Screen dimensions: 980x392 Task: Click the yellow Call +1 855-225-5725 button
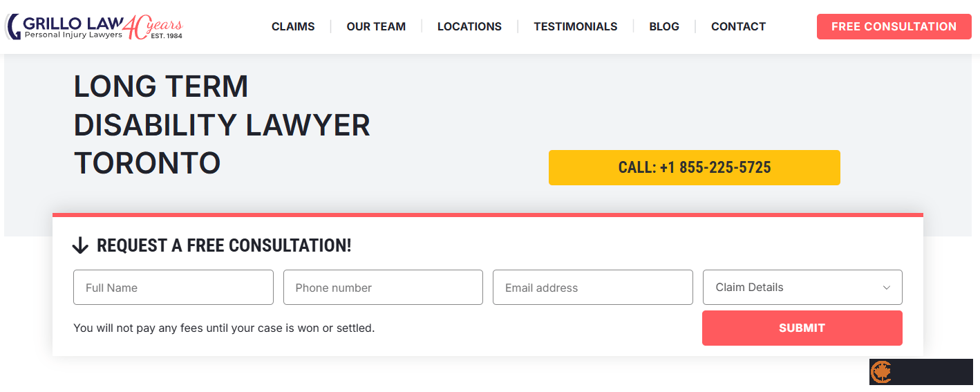click(694, 167)
